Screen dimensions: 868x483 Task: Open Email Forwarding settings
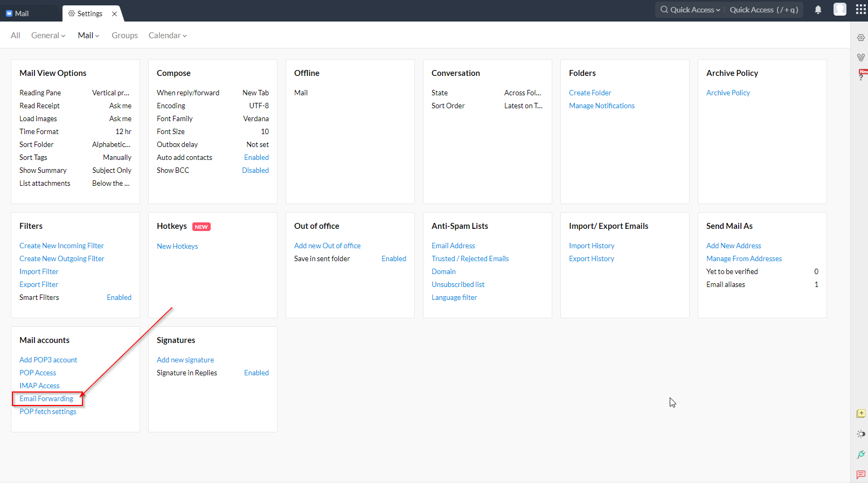coord(46,398)
